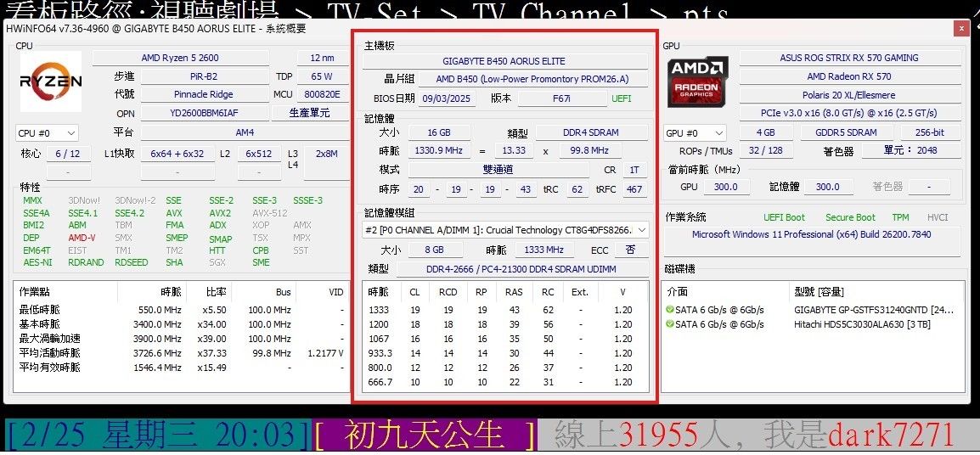Click the green UEFI indicator next to BIOS version
Viewport: 980px width, 455px height.
point(622,98)
